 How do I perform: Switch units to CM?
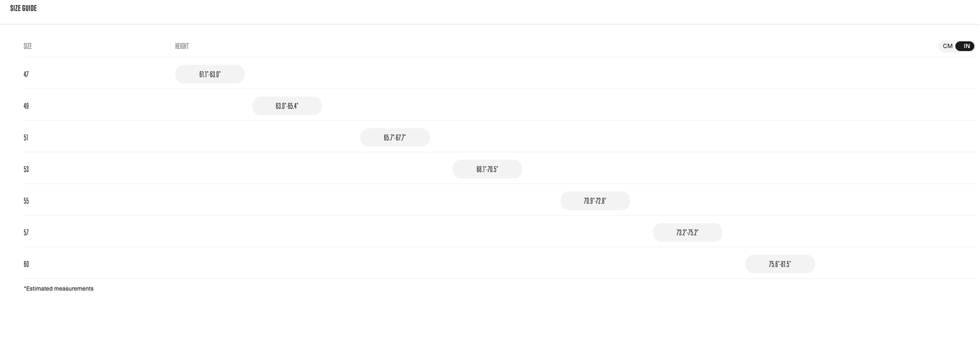[x=947, y=46]
